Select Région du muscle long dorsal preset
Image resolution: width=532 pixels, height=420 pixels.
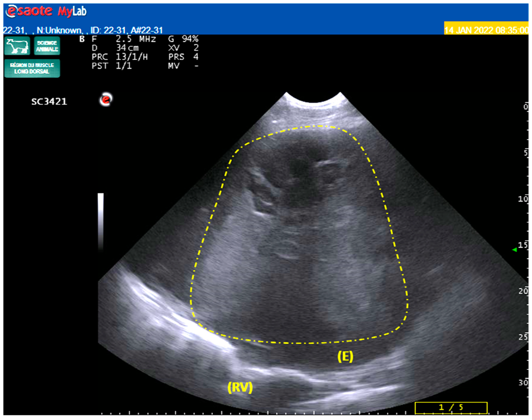32,68
